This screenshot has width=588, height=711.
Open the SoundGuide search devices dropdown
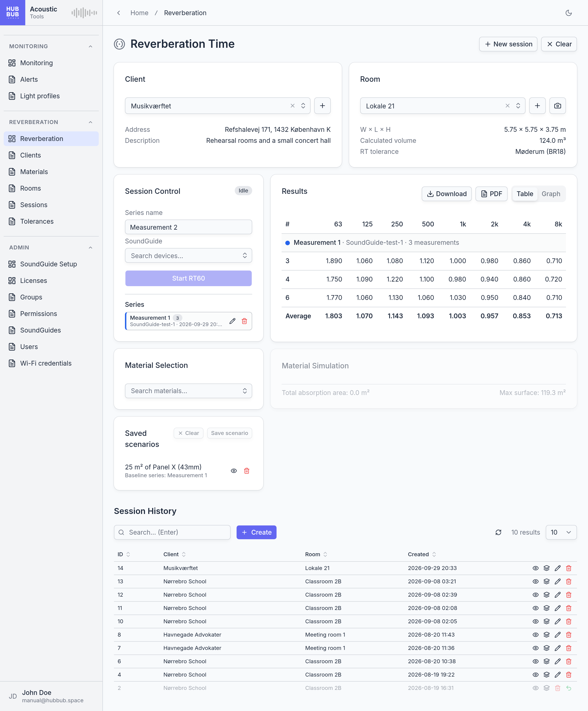click(x=188, y=256)
